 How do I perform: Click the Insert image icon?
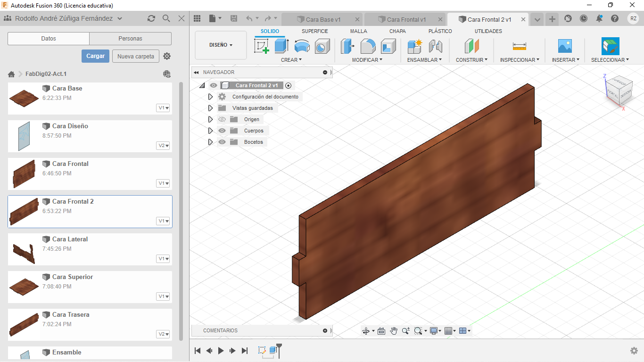point(564,46)
